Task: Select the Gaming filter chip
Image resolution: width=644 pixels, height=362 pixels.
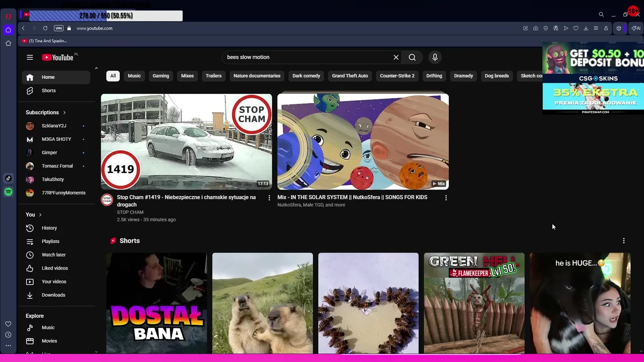Action: click(x=161, y=76)
